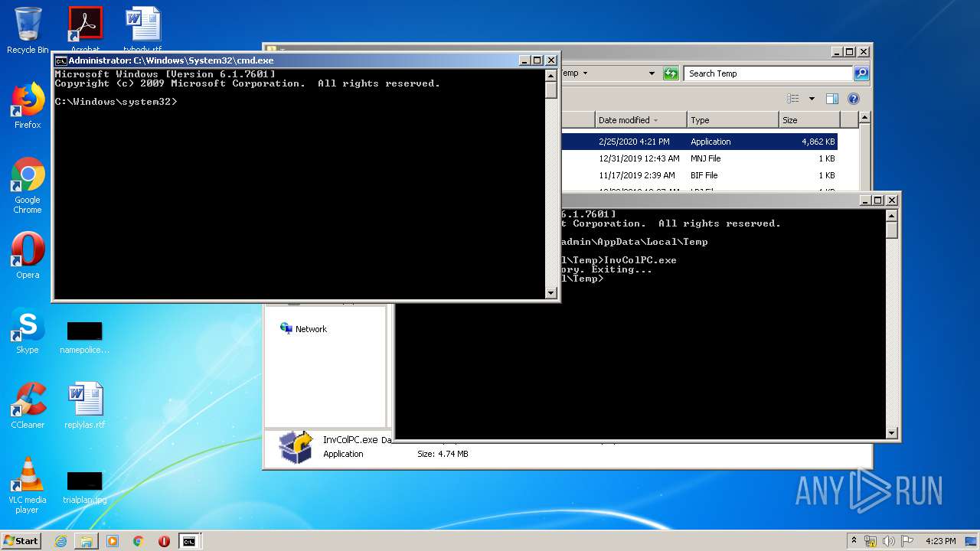980x551 pixels.
Task: Close the Administrator cmd window
Action: point(550,60)
